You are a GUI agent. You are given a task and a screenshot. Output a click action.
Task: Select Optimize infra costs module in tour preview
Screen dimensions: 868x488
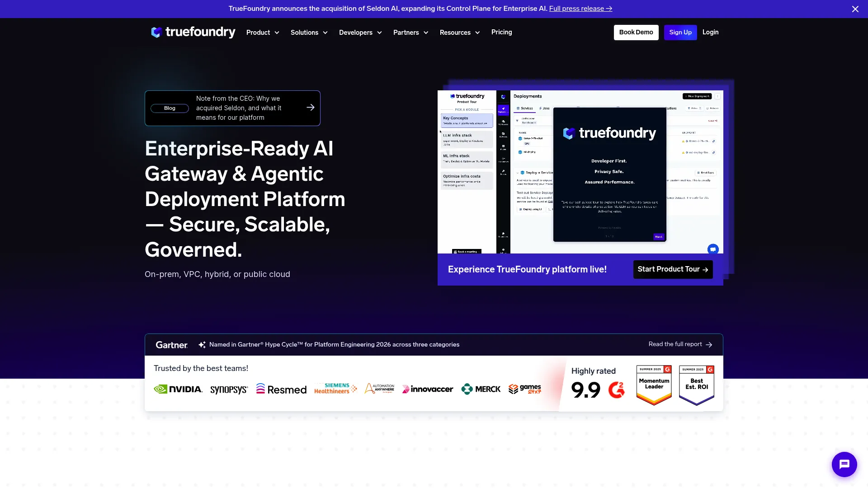pos(467,180)
